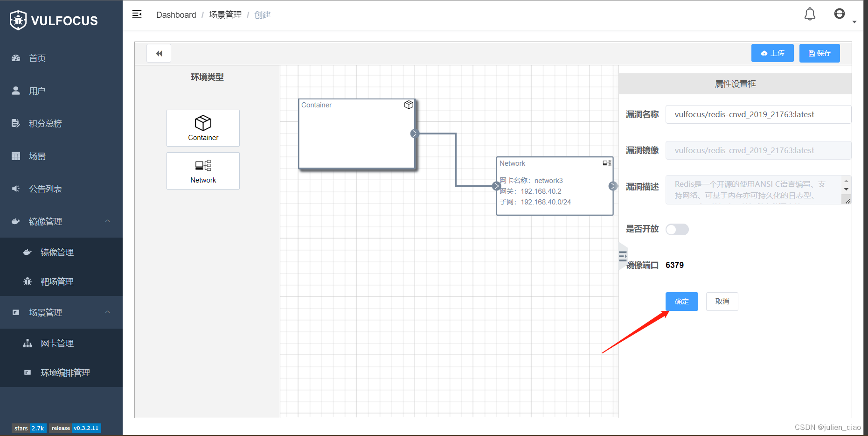Open the 靶场管理 submenu item
This screenshot has height=436, width=868.
pos(61,281)
